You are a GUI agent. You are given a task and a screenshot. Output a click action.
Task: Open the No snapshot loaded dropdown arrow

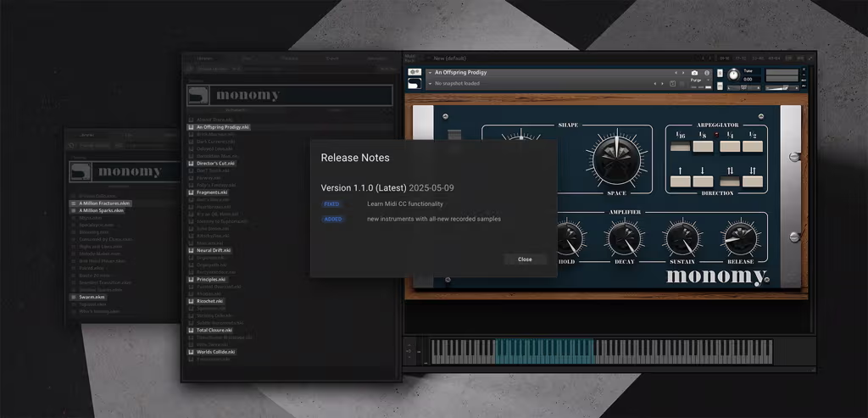(430, 84)
